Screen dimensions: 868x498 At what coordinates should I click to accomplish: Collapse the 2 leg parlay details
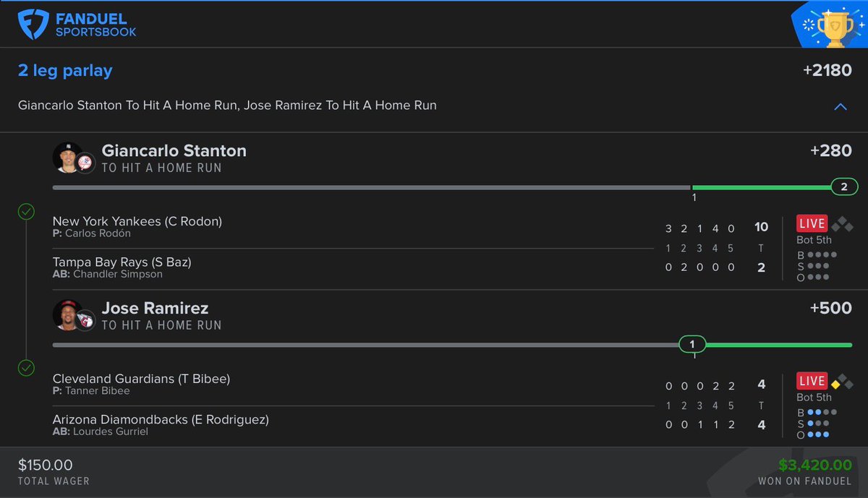pos(841,106)
